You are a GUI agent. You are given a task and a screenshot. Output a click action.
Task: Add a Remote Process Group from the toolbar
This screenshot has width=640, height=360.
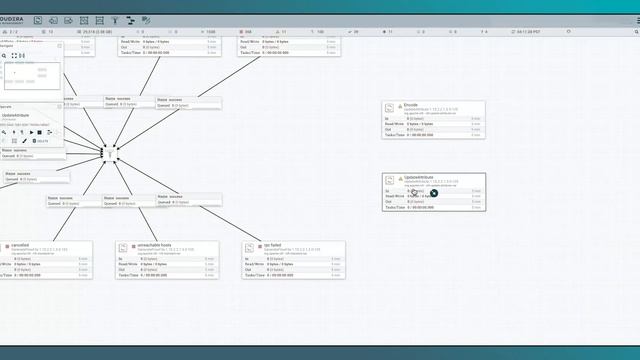100,20
